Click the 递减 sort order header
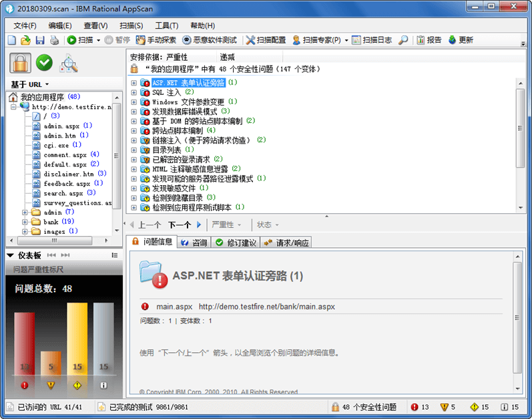This screenshot has height=419, width=532. [x=227, y=57]
